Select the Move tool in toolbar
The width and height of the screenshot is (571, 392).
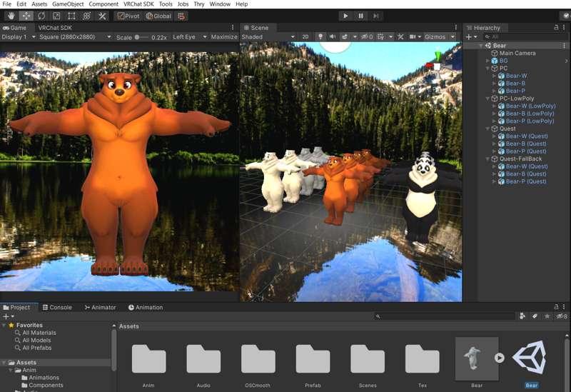pos(26,16)
